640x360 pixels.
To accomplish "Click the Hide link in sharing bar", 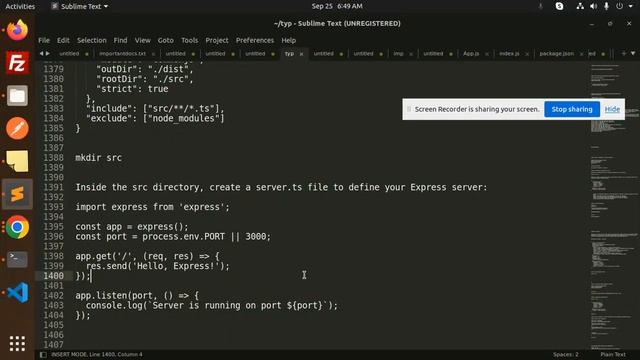I will point(612,109).
